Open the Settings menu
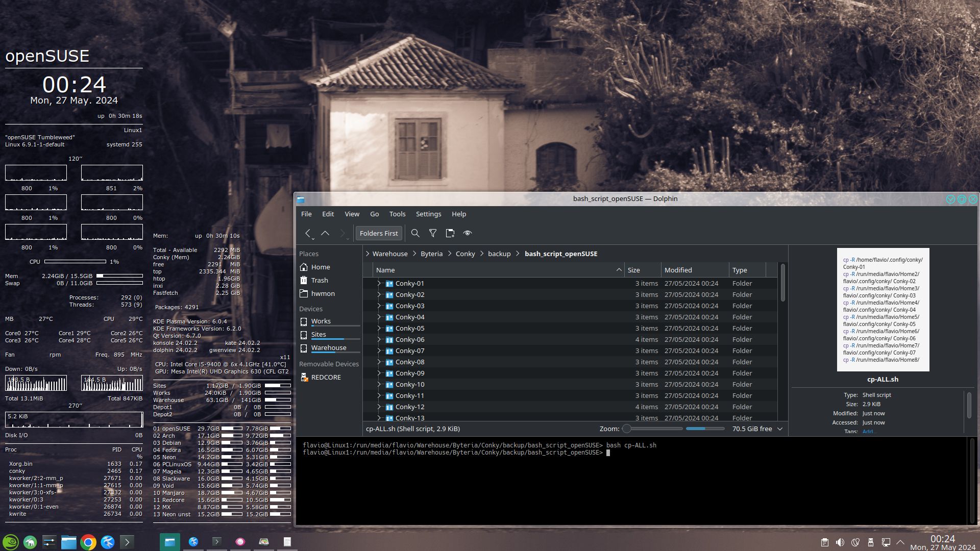 pyautogui.click(x=429, y=214)
